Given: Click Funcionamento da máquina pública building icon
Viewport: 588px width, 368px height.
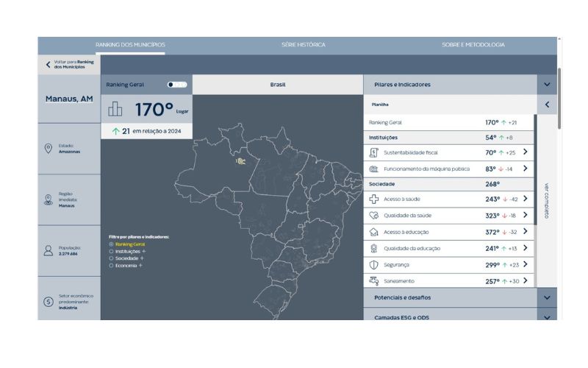Looking at the screenshot, I should point(374,169).
